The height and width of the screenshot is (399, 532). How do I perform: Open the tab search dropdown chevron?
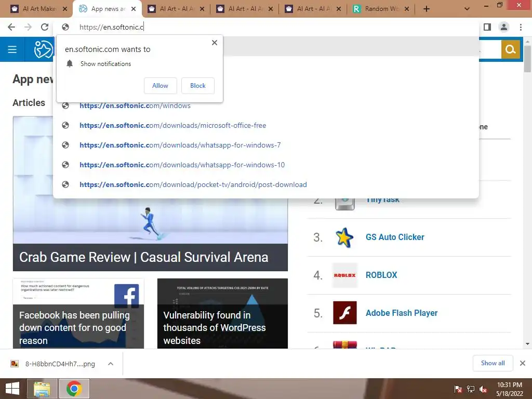tap(467, 9)
